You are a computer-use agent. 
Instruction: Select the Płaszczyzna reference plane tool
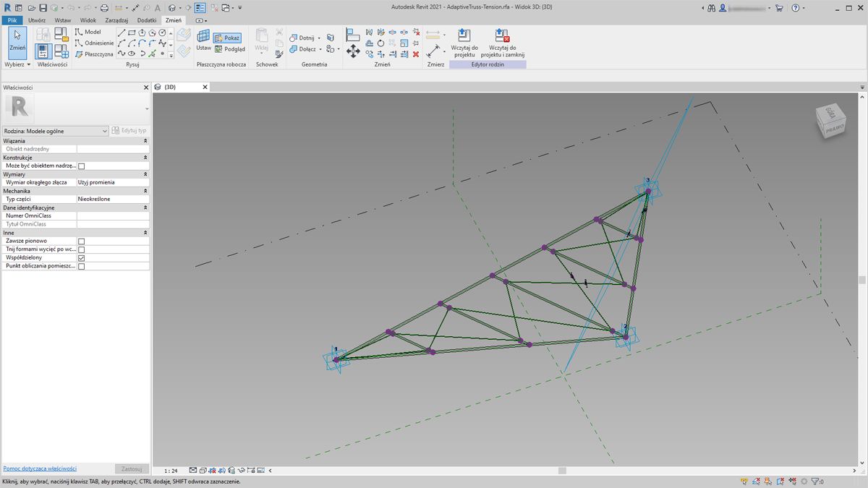pyautogui.click(x=94, y=53)
